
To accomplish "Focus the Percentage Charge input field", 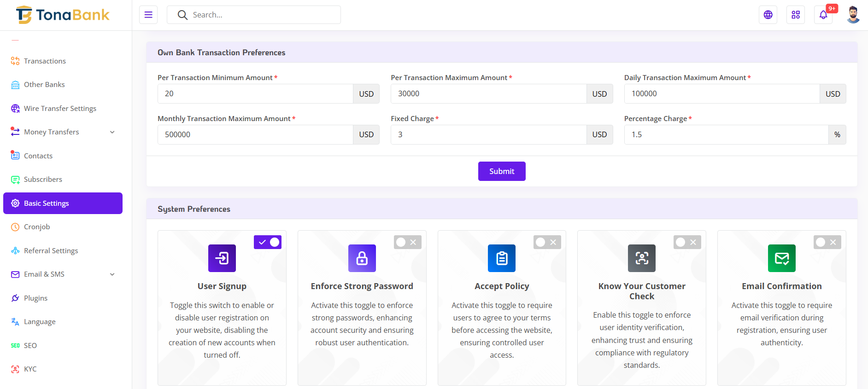I will click(726, 135).
